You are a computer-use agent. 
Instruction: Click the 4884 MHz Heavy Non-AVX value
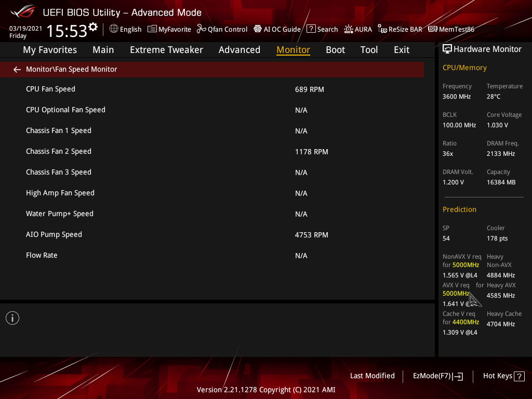pyautogui.click(x=501, y=275)
